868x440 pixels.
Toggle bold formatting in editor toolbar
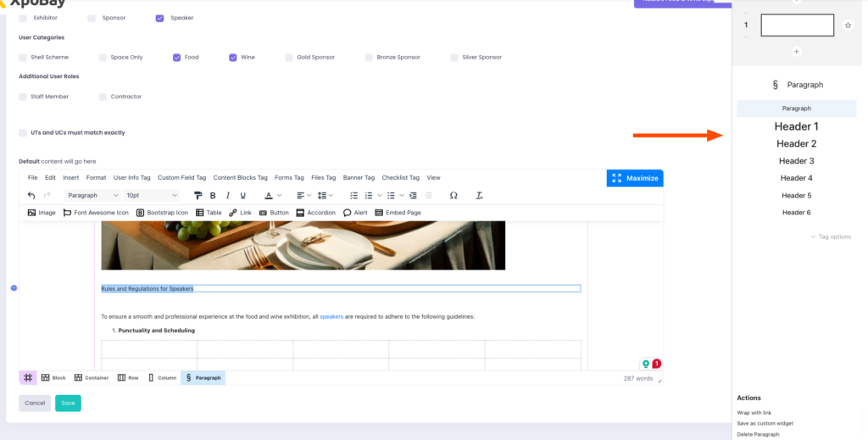pyautogui.click(x=213, y=195)
